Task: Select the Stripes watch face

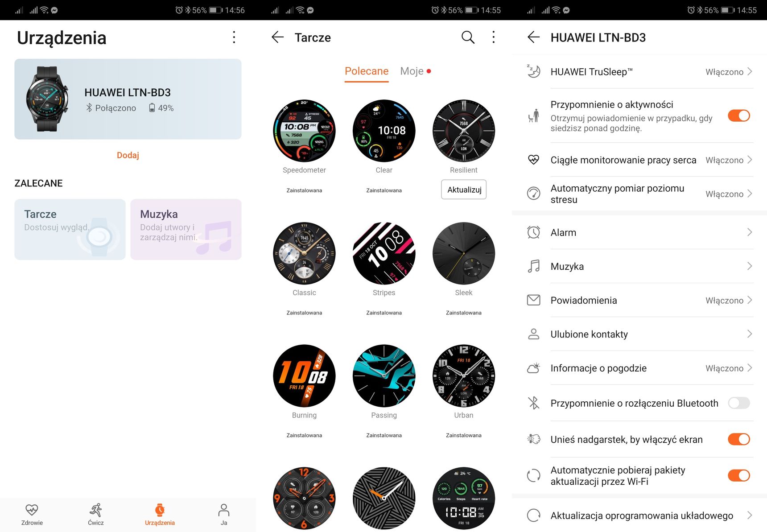Action: 384,253
